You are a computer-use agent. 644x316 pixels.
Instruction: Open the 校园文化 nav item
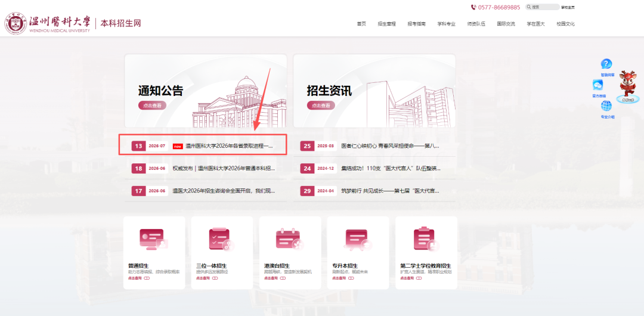(x=565, y=24)
